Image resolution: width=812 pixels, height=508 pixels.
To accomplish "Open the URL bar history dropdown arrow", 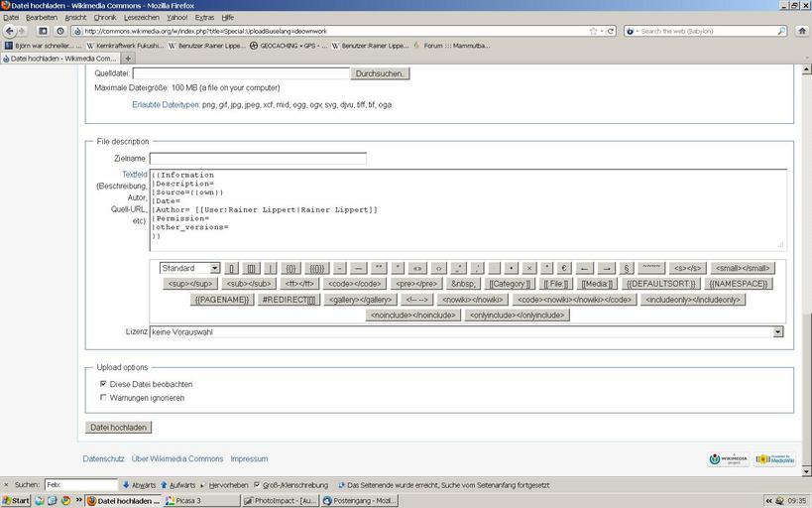I will click(x=602, y=31).
